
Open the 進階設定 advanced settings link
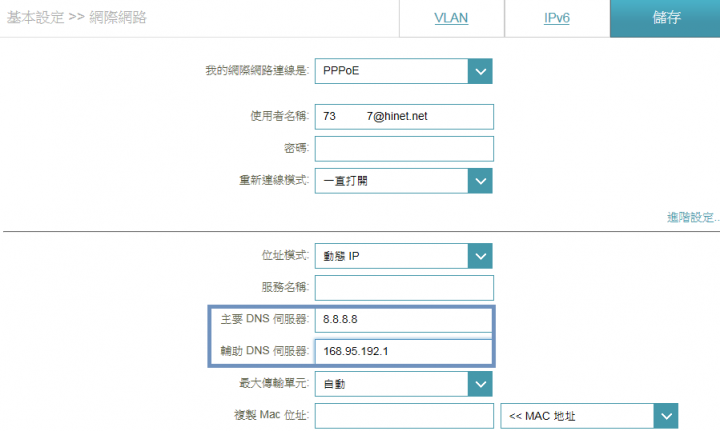(693, 217)
